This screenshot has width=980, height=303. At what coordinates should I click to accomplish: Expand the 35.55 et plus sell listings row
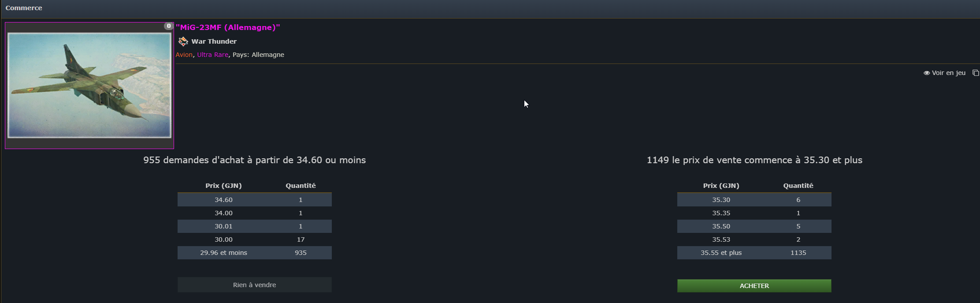(754, 252)
